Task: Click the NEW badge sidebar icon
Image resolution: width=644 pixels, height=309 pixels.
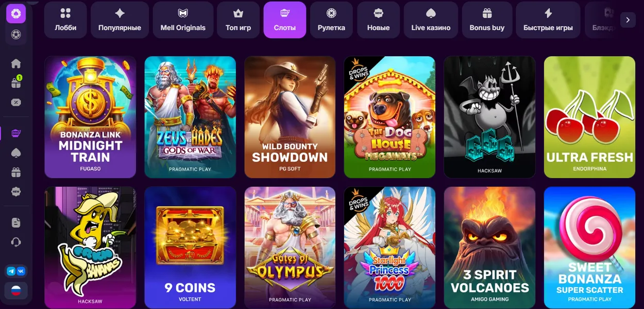Action: pyautogui.click(x=16, y=192)
